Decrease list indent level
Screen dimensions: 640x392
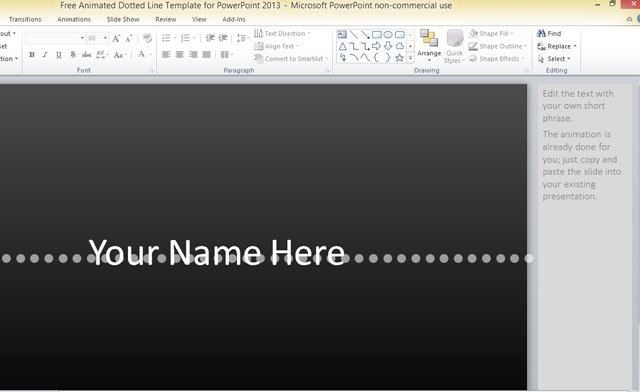[210, 38]
